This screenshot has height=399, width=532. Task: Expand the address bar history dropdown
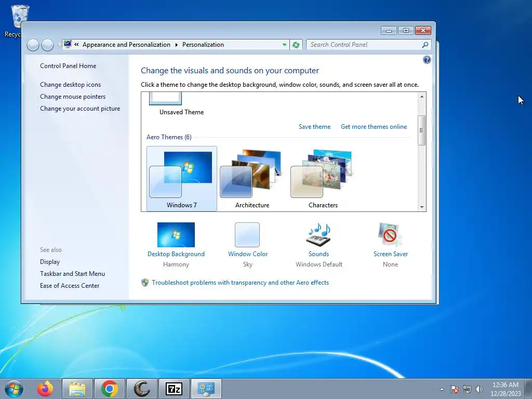(284, 45)
